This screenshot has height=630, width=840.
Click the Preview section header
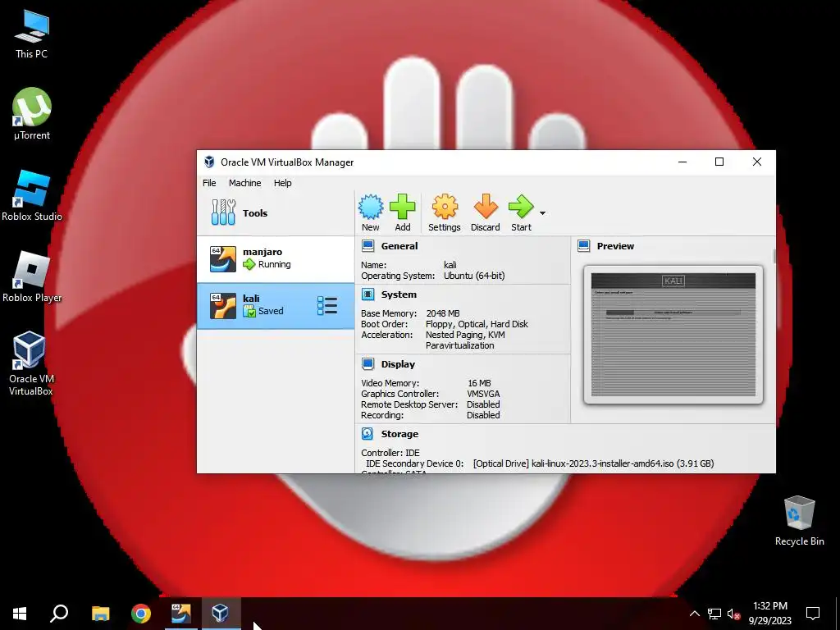[x=615, y=246]
